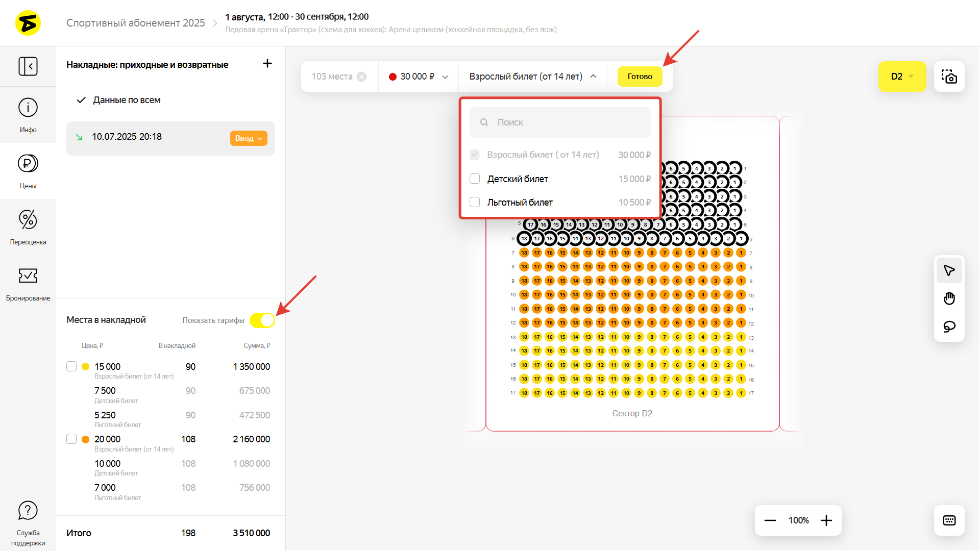This screenshot has width=980, height=551.
Task: Expand the 30 000 ₽ price dropdown
Action: click(x=419, y=77)
